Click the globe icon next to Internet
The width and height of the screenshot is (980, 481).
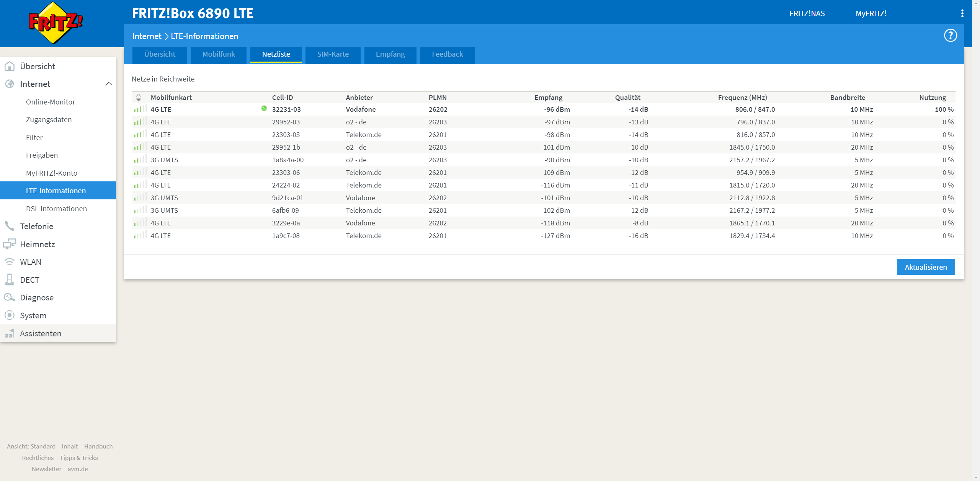pyautogui.click(x=10, y=84)
